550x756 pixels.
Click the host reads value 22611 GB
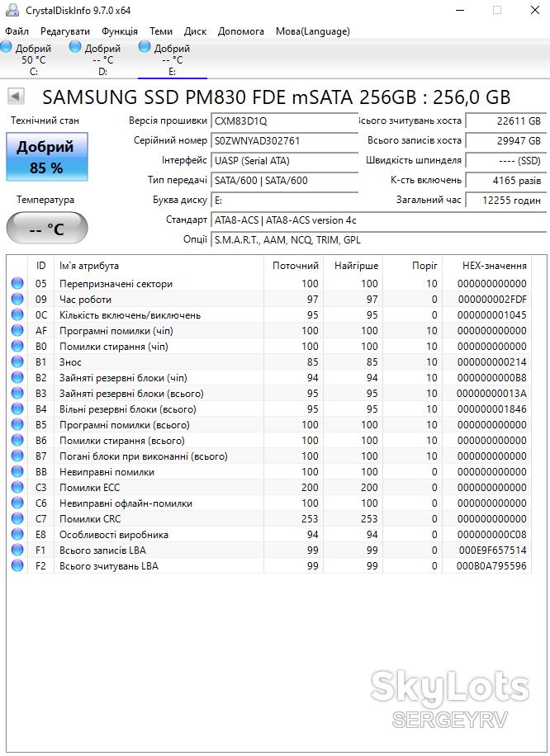tap(505, 121)
